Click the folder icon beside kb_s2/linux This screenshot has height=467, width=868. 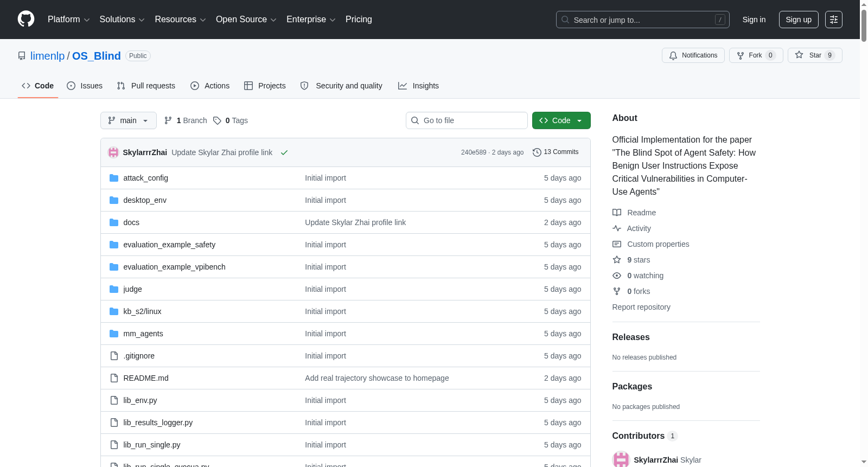(114, 311)
